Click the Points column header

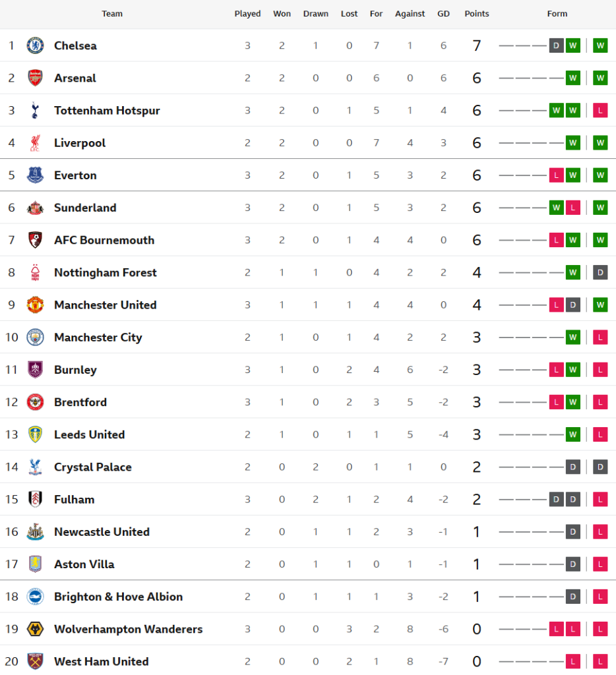coord(477,14)
